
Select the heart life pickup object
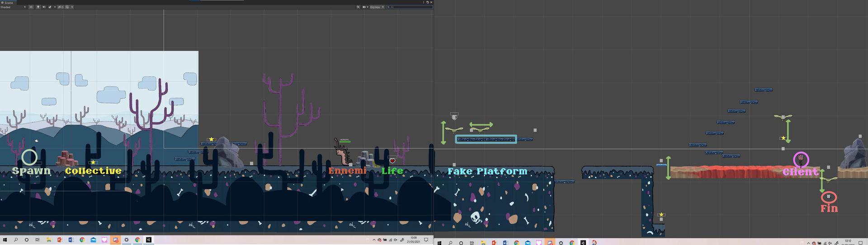(392, 160)
